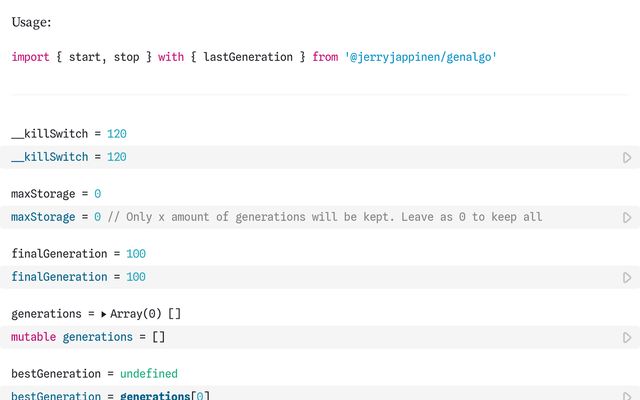Click the 'Usage:' heading text
Image resolution: width=640 pixels, height=400 pixels.
point(31,21)
